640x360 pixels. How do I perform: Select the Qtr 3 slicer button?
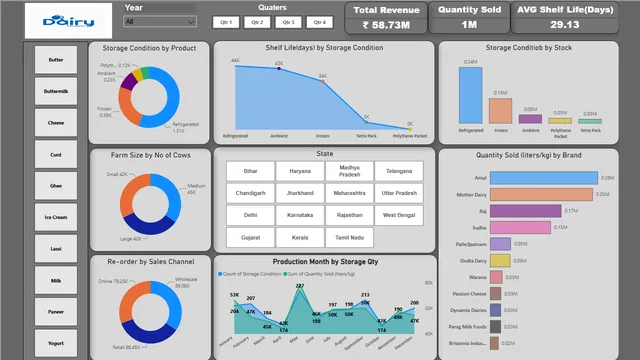(288, 22)
